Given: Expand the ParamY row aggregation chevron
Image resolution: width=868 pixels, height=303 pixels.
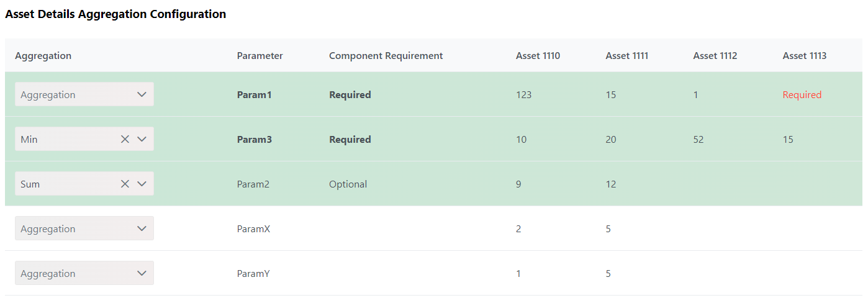Looking at the screenshot, I should (142, 273).
